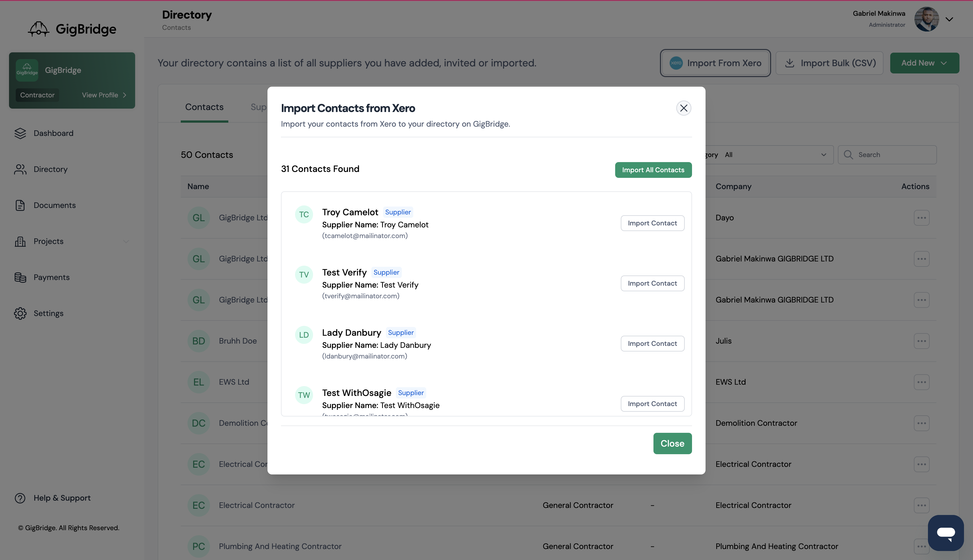973x560 pixels.
Task: Close the Import Contacts modal with X
Action: coord(684,108)
